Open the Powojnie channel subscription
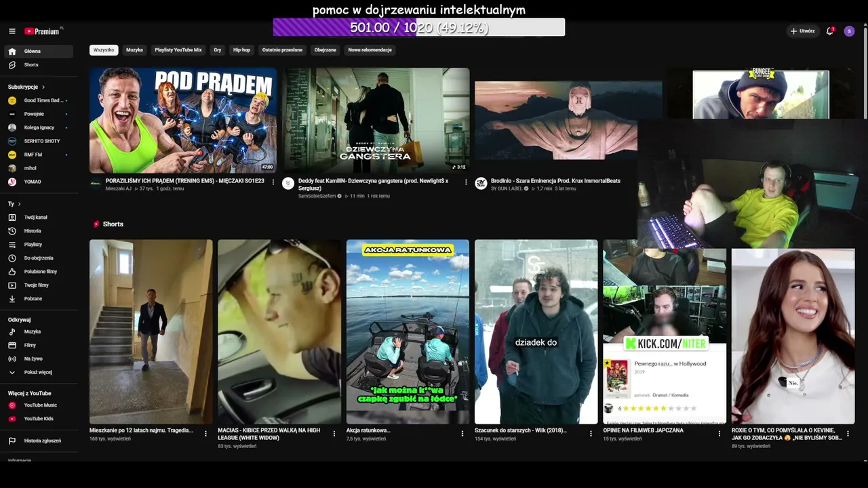The height and width of the screenshot is (488, 868). click(x=39, y=114)
